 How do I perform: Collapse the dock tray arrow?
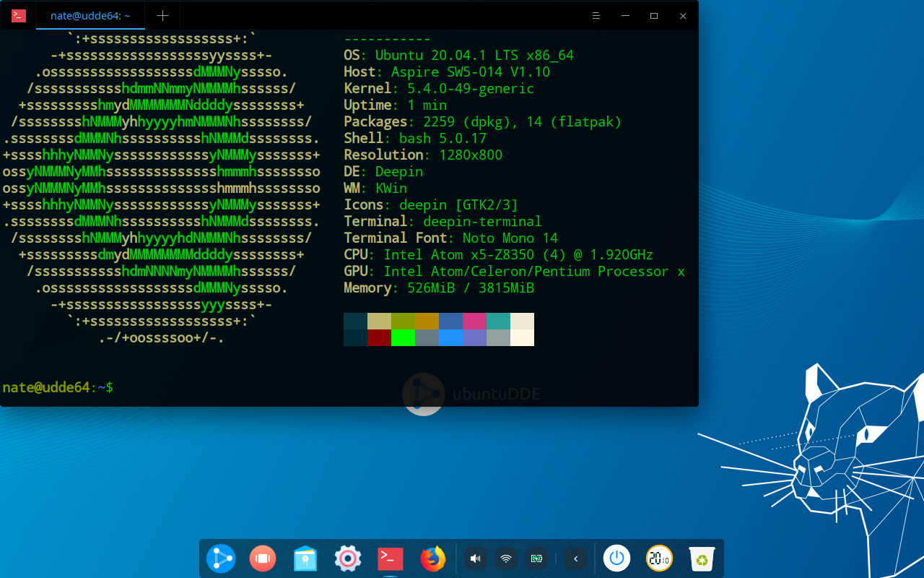(575, 558)
